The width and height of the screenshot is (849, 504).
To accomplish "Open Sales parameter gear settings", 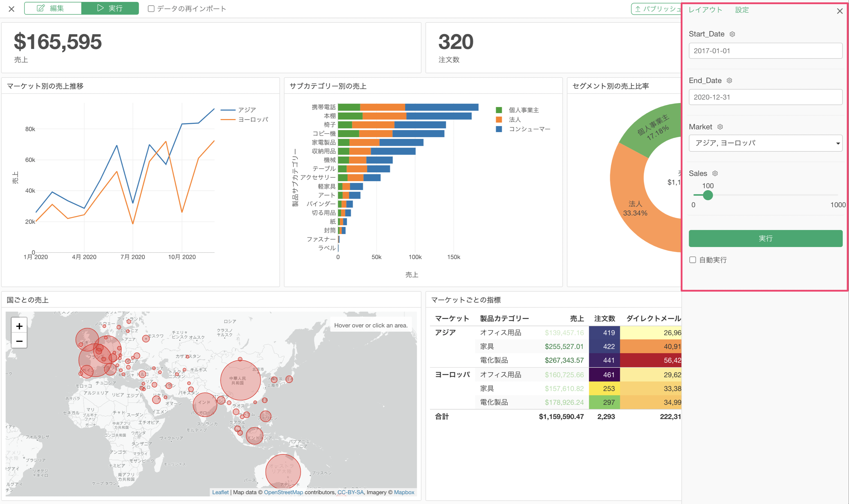I will [715, 173].
